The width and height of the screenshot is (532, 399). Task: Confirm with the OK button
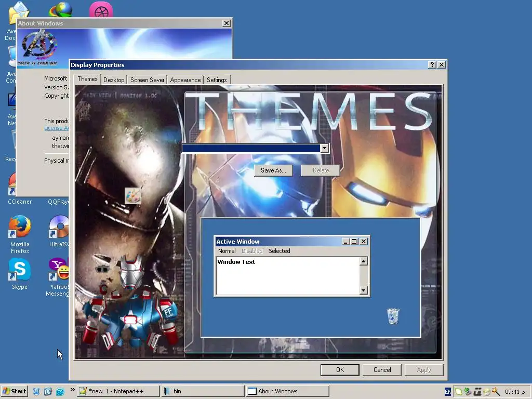pos(340,370)
